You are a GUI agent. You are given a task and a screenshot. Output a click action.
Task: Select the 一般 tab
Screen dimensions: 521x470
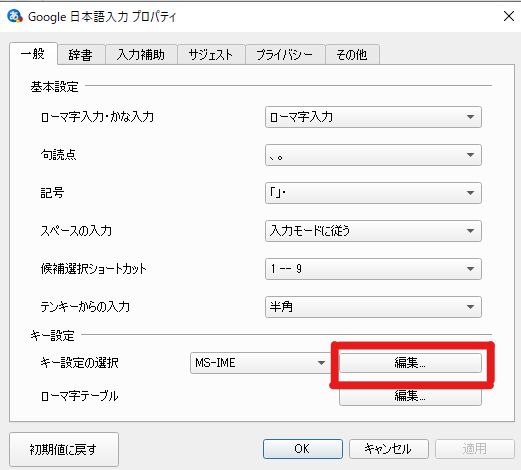(x=33, y=53)
